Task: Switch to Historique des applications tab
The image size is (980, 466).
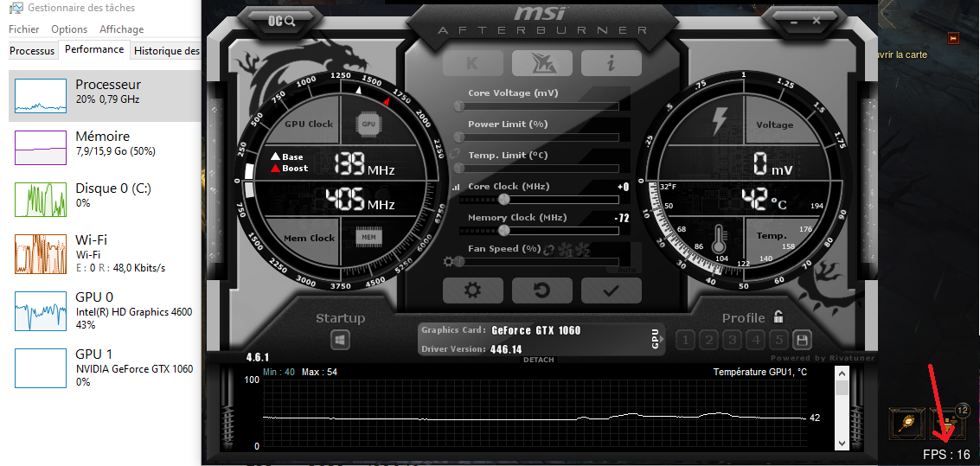Action: coord(167,51)
